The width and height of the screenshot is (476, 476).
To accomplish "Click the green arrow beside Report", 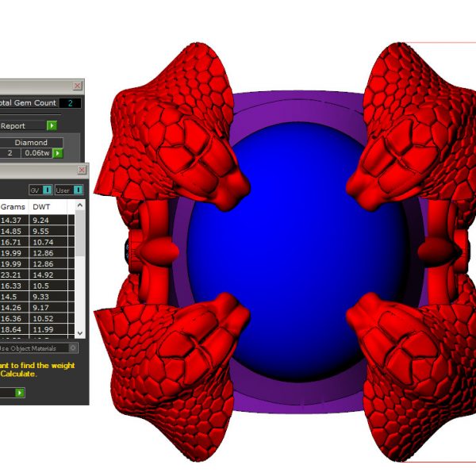I will coord(52,125).
